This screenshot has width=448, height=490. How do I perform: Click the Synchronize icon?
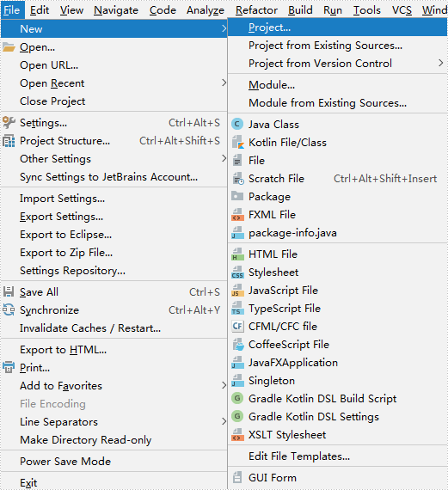(9, 310)
